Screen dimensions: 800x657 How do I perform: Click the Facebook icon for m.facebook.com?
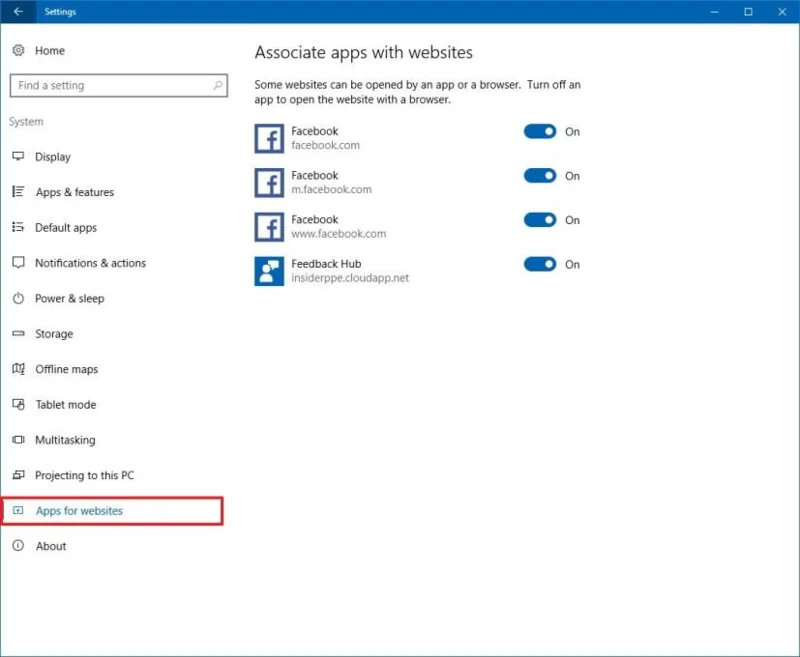(x=269, y=183)
